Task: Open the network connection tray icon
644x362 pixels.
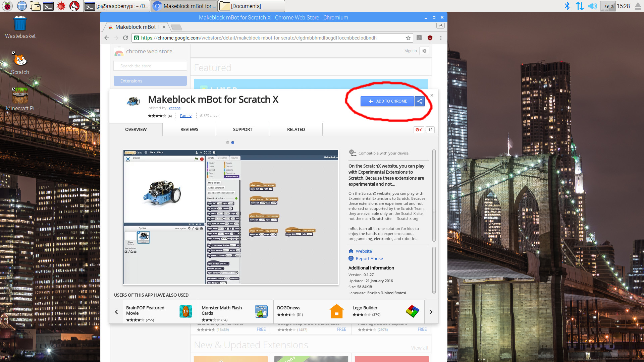Action: click(x=580, y=6)
